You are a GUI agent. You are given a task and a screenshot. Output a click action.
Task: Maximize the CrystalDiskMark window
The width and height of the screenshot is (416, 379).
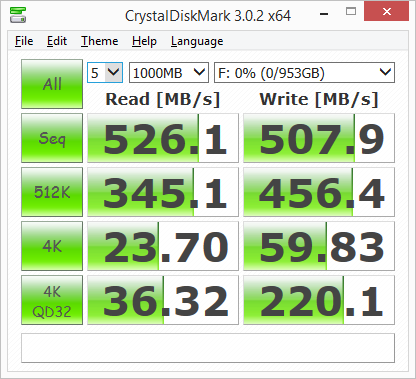(351, 12)
